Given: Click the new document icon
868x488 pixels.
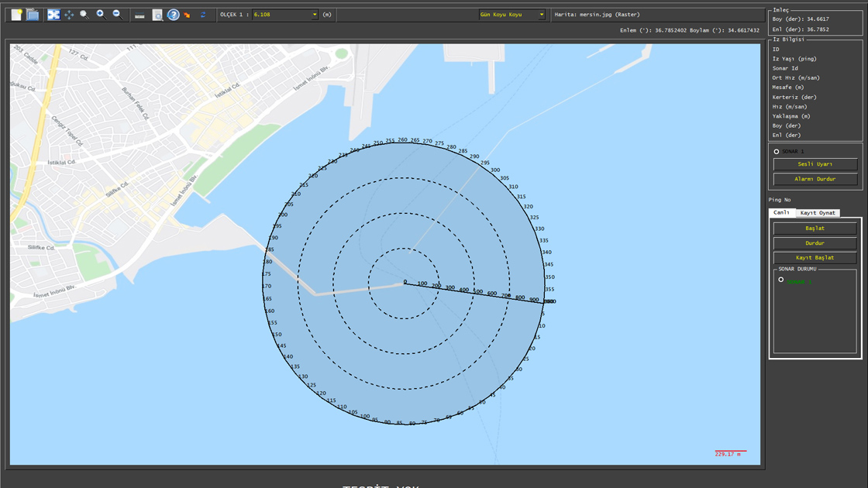Looking at the screenshot, I should (x=16, y=15).
